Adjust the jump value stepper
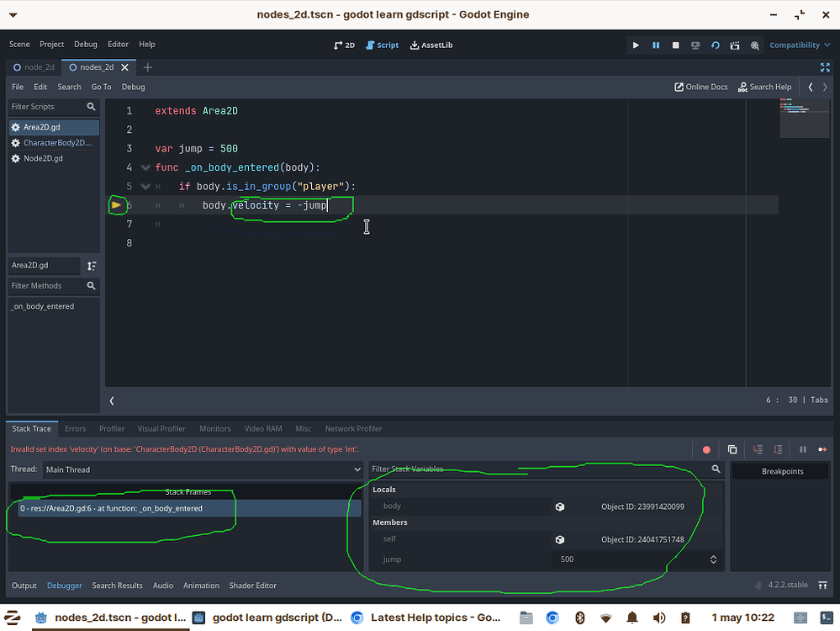 click(x=712, y=559)
